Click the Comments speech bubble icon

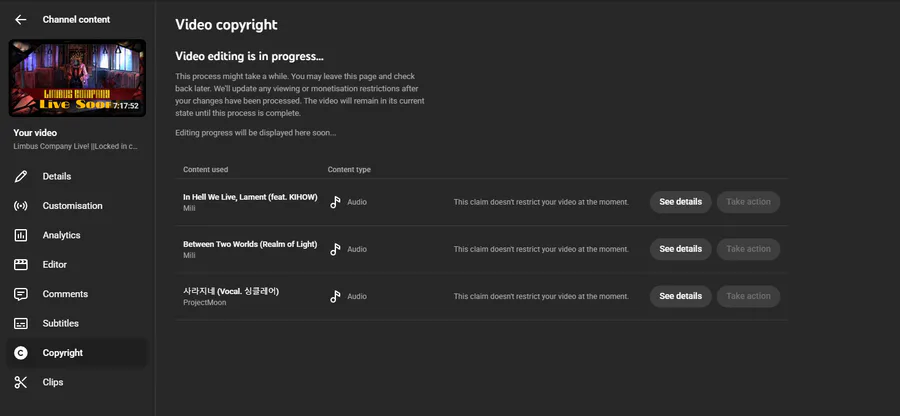(21, 294)
